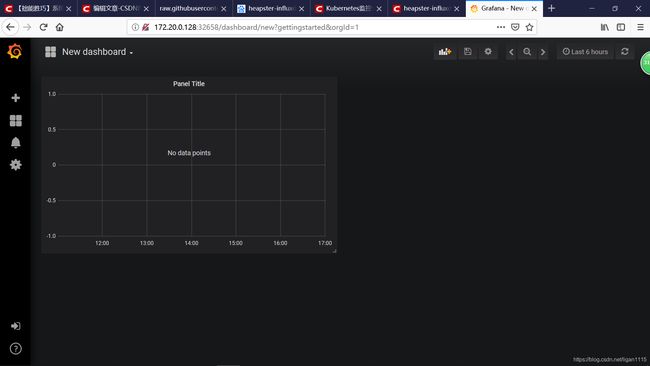650x366 pixels.
Task: Click the dashboard grid icon beside title
Action: 51,52
